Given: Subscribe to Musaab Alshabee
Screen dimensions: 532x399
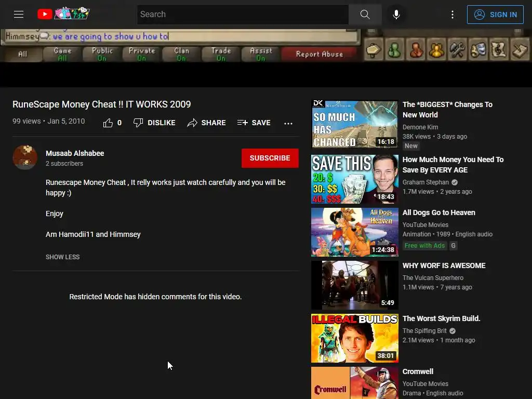Looking at the screenshot, I should tap(270, 158).
